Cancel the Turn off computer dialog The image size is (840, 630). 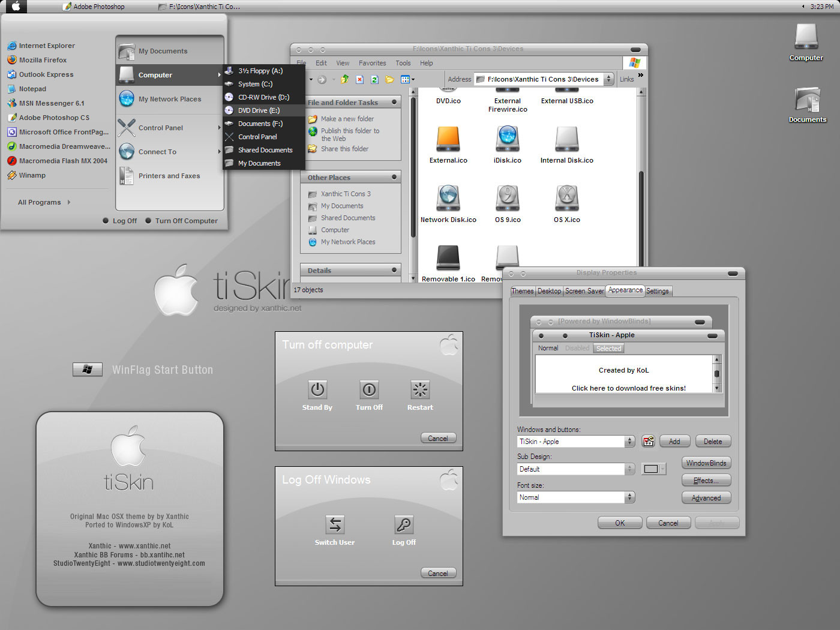pyautogui.click(x=438, y=439)
